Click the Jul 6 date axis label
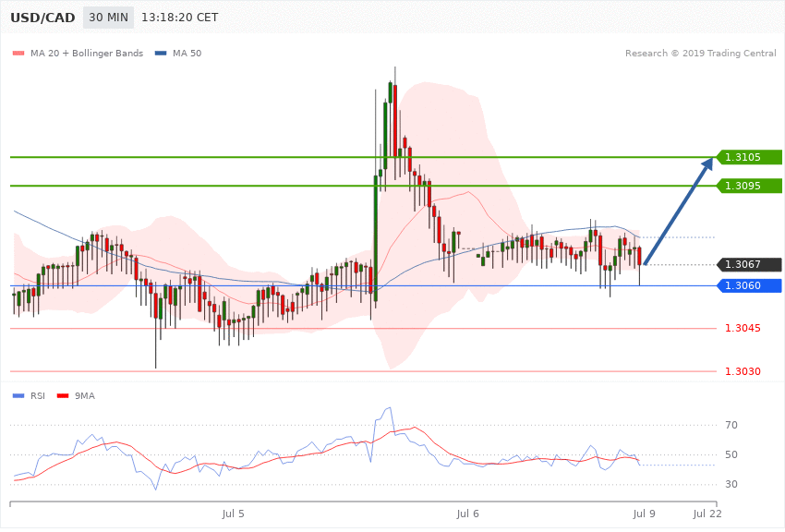This screenshot has height=532, width=785. (x=467, y=514)
